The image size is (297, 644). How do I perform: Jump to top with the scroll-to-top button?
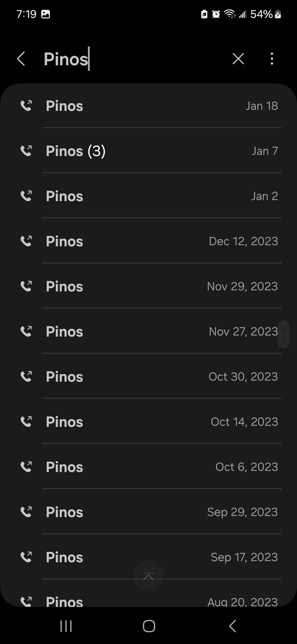point(148,576)
